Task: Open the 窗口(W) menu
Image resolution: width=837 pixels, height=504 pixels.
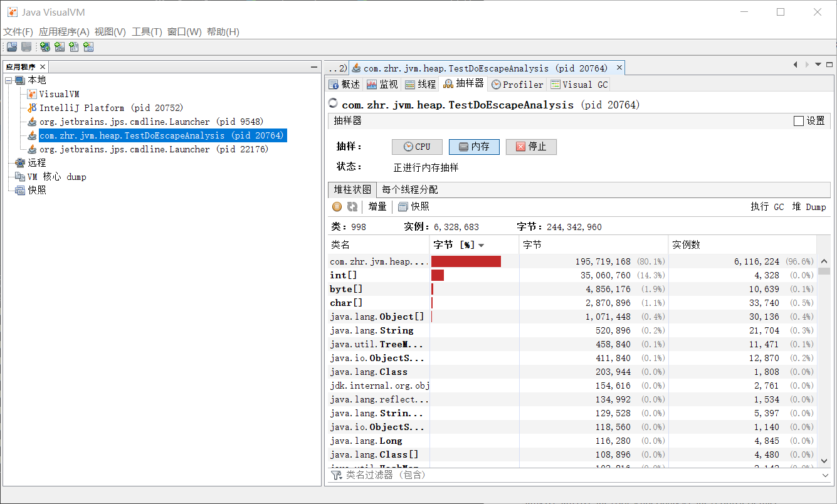Action: (184, 32)
